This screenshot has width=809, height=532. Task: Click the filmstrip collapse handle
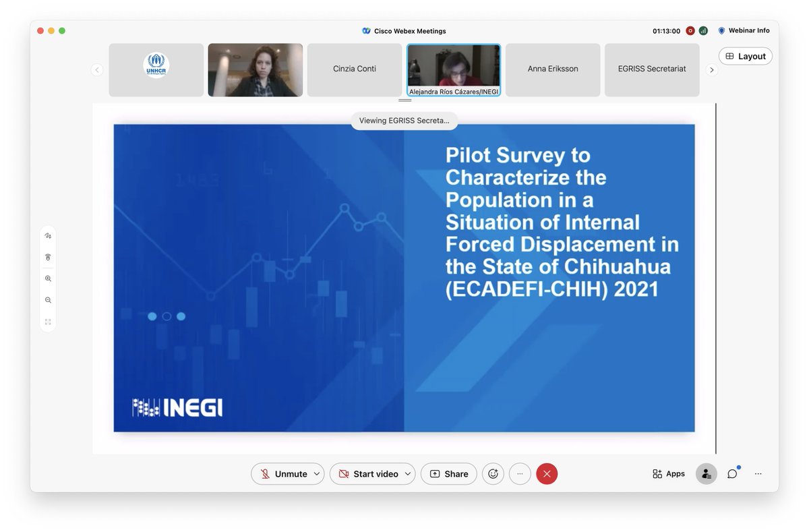click(x=404, y=100)
